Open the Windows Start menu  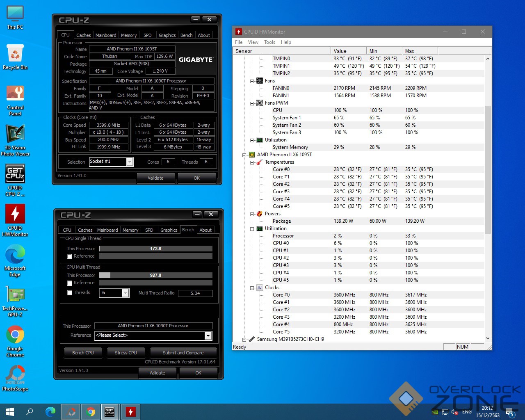[10, 411]
